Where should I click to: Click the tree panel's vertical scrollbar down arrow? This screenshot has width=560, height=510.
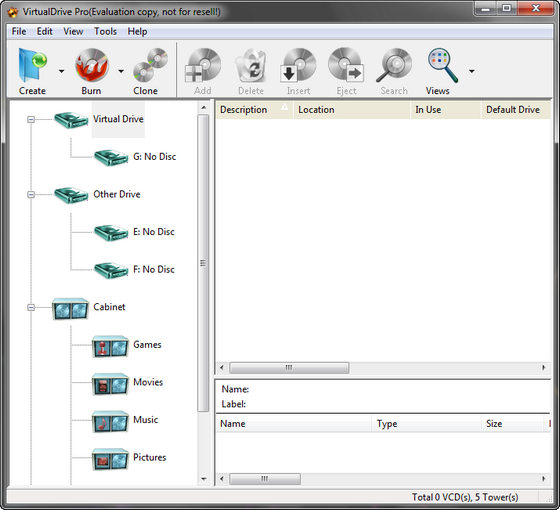[x=204, y=479]
